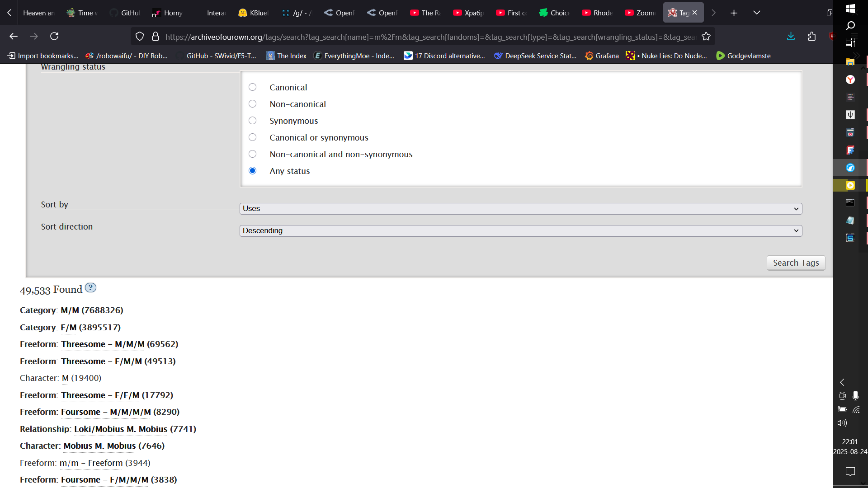The image size is (868, 488).
Task: Open the Loki/Mobius M. Mobius tag link
Action: (x=121, y=429)
